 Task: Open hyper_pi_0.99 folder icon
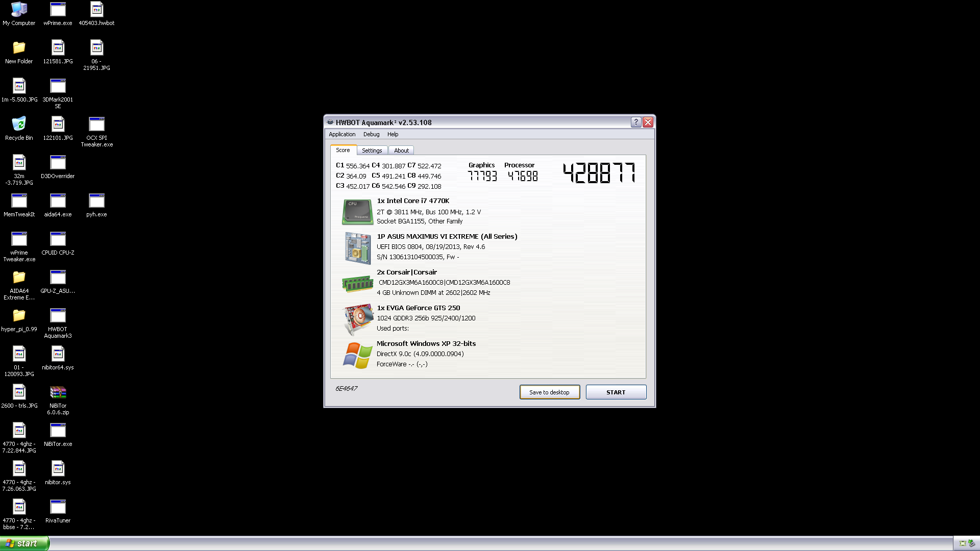click(x=19, y=320)
